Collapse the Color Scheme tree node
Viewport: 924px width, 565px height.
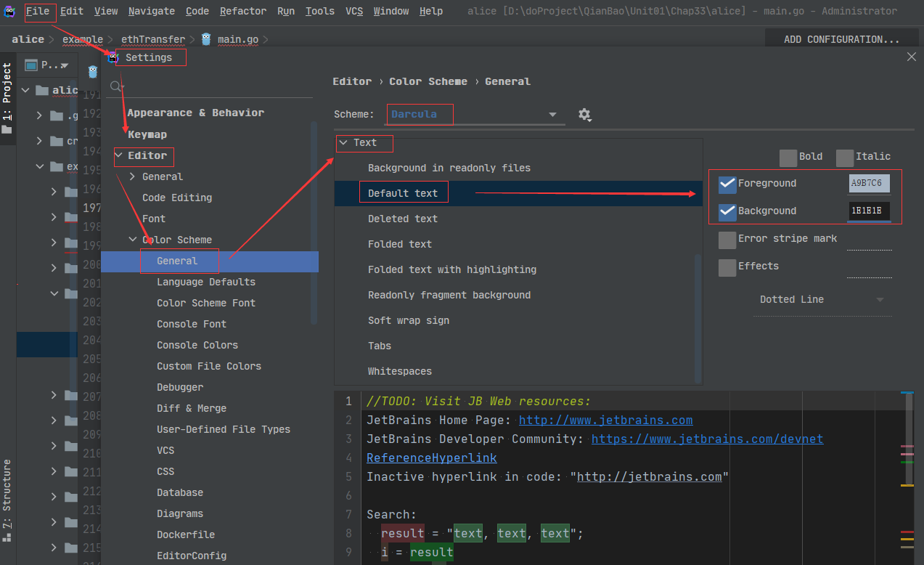[132, 240]
